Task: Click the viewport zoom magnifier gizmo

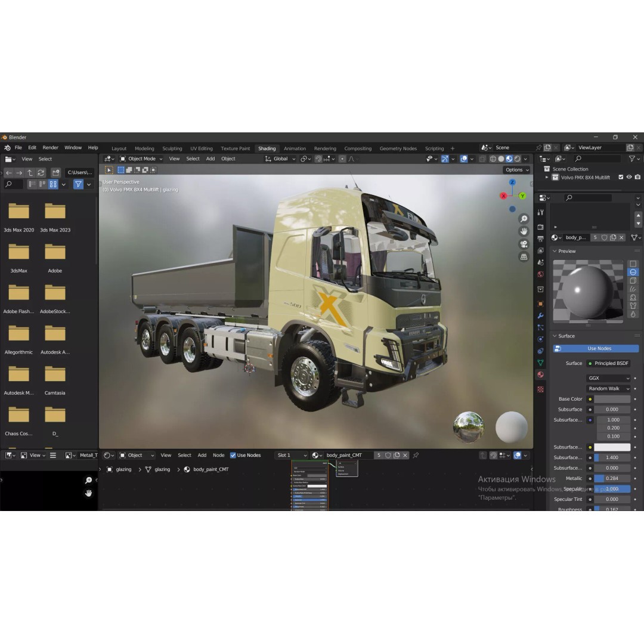Action: [x=524, y=219]
